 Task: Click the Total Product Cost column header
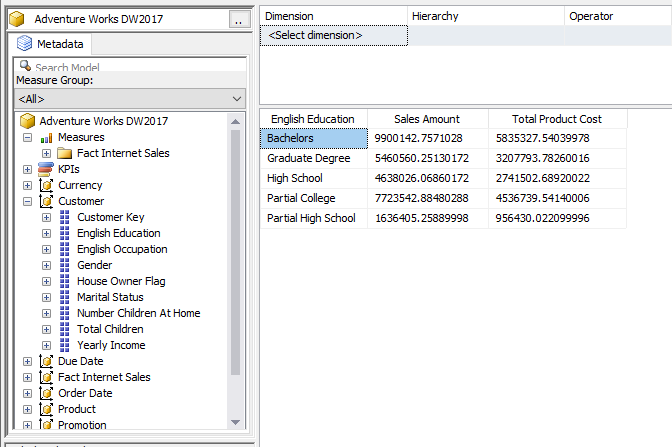pos(557,119)
